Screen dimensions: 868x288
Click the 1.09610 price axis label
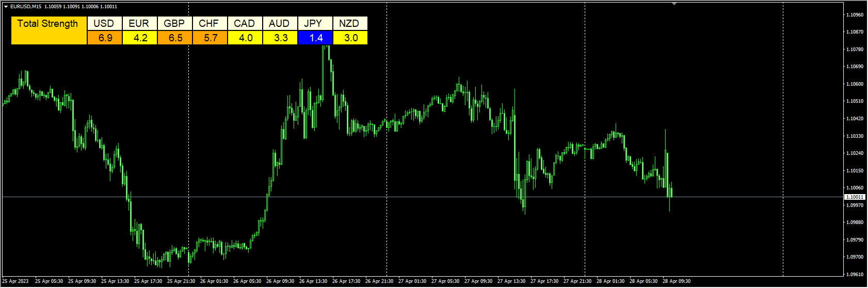855,274
